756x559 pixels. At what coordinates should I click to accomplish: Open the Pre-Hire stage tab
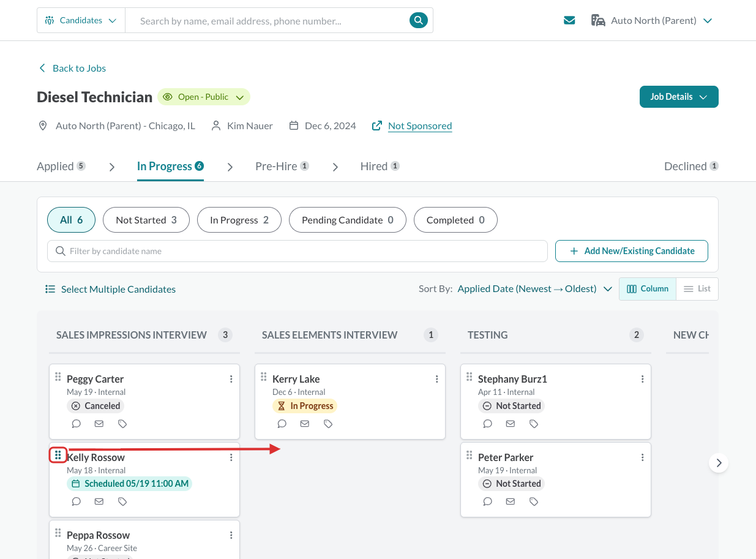coord(282,167)
